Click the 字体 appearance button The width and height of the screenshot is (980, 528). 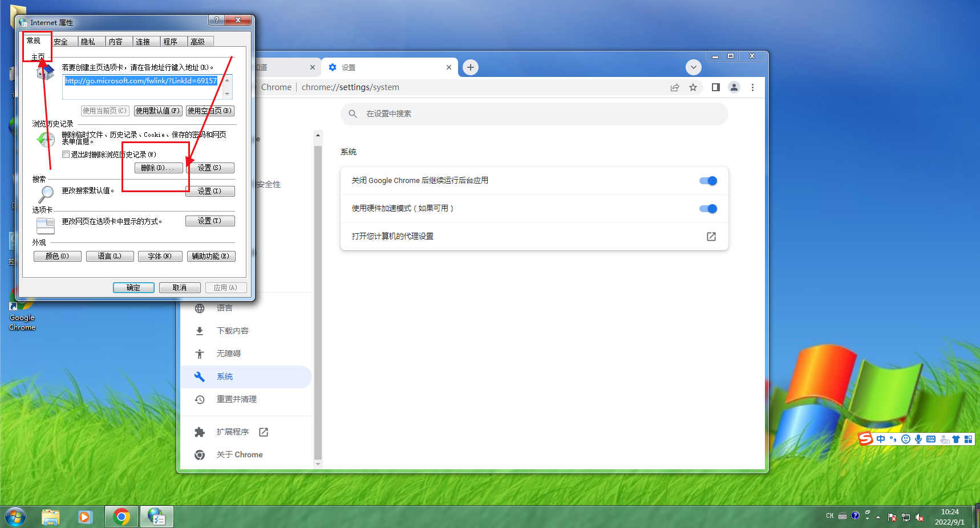pyautogui.click(x=160, y=257)
